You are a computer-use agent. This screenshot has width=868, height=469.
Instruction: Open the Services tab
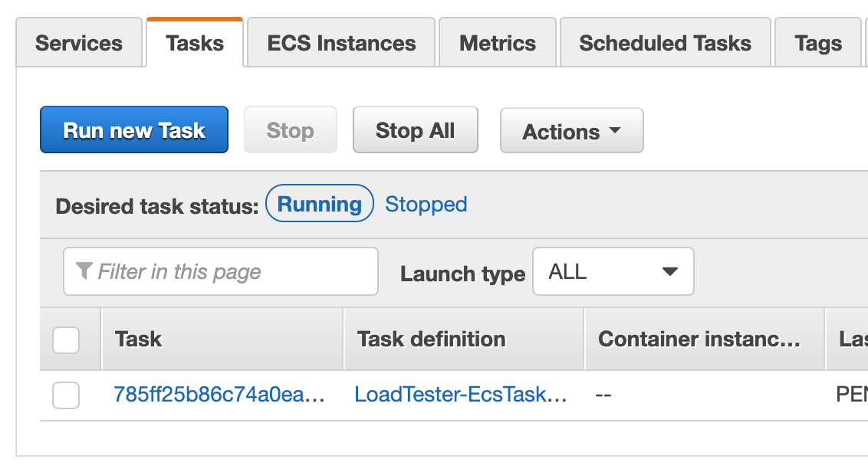pyautogui.click(x=79, y=43)
